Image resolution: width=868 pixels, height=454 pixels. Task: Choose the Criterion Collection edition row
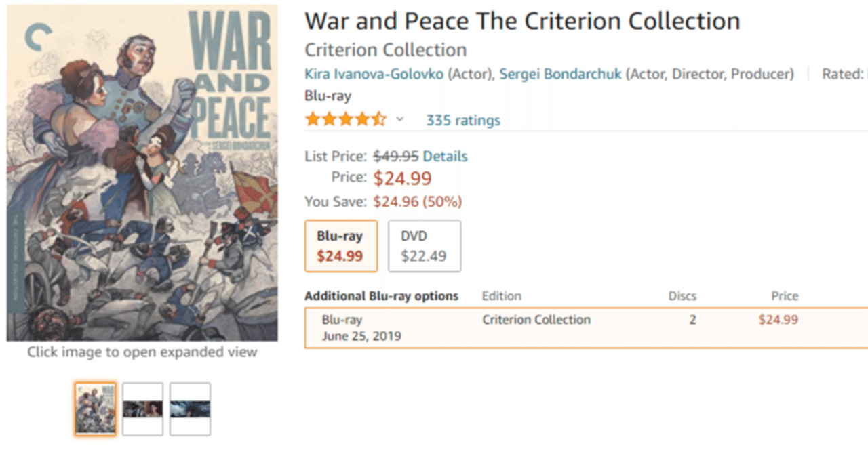point(536,319)
